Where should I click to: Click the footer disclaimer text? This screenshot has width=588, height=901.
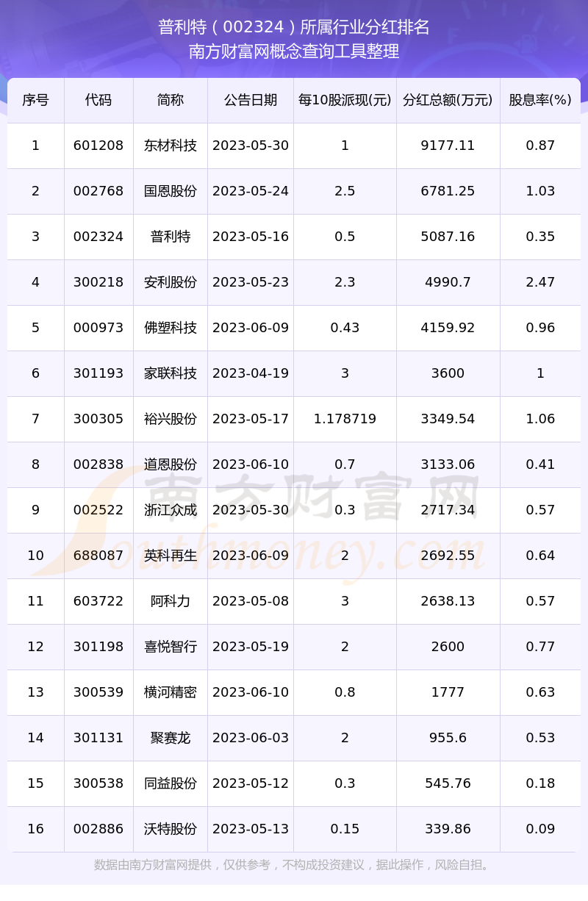(294, 865)
